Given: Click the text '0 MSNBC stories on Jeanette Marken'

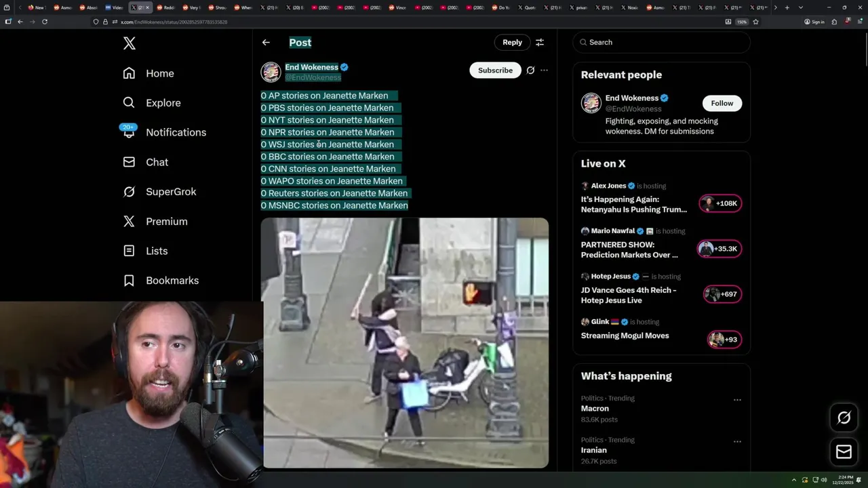Looking at the screenshot, I should (334, 205).
